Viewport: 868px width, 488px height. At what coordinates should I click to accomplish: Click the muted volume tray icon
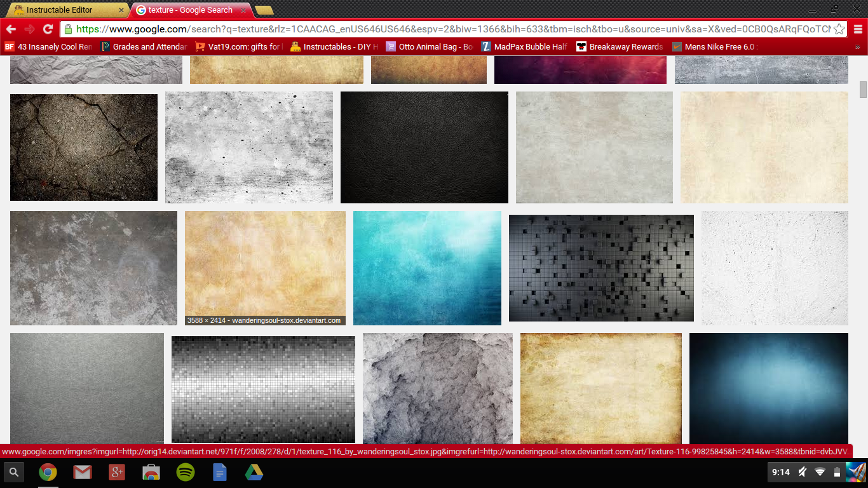coord(803,472)
